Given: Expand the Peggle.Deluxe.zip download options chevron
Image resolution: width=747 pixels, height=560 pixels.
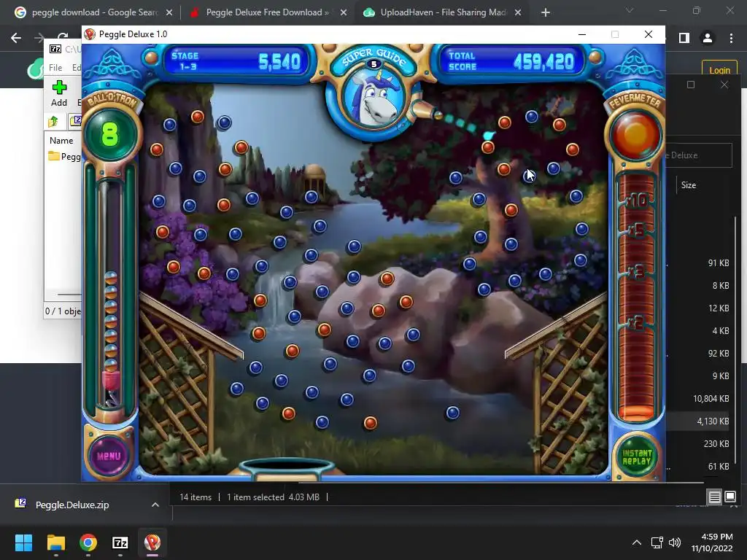Looking at the screenshot, I should tap(155, 505).
